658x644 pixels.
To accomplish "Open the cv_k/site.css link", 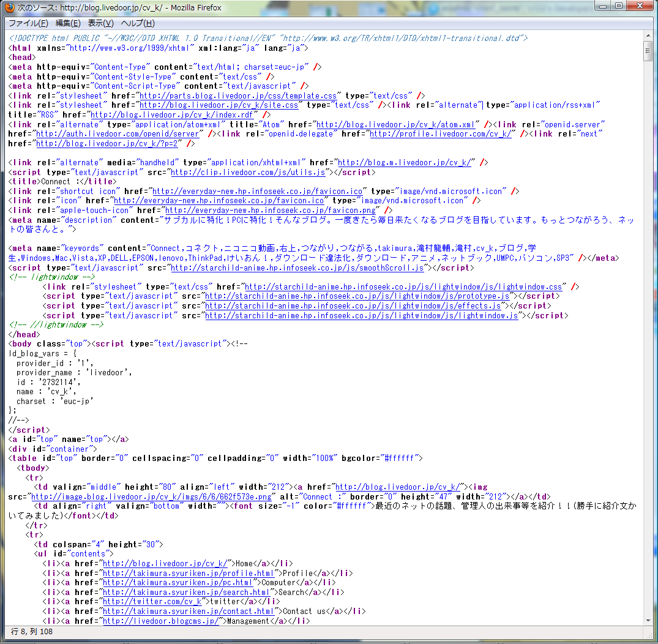I will [219, 105].
